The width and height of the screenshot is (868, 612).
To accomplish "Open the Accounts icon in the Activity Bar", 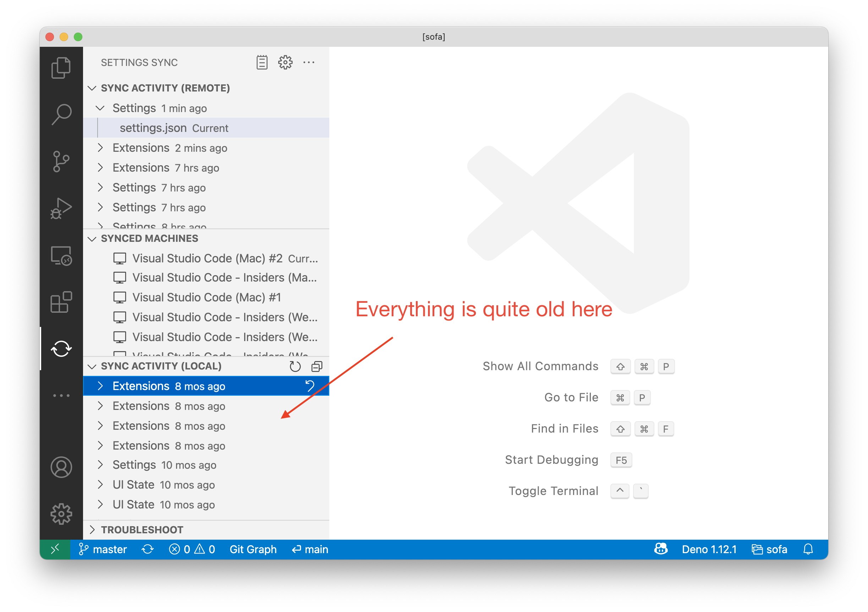I will click(61, 467).
